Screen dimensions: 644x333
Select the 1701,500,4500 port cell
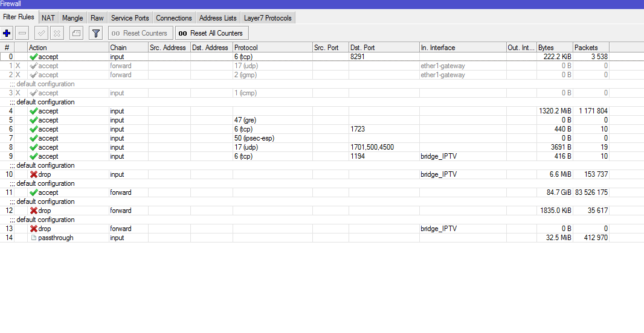(384, 147)
